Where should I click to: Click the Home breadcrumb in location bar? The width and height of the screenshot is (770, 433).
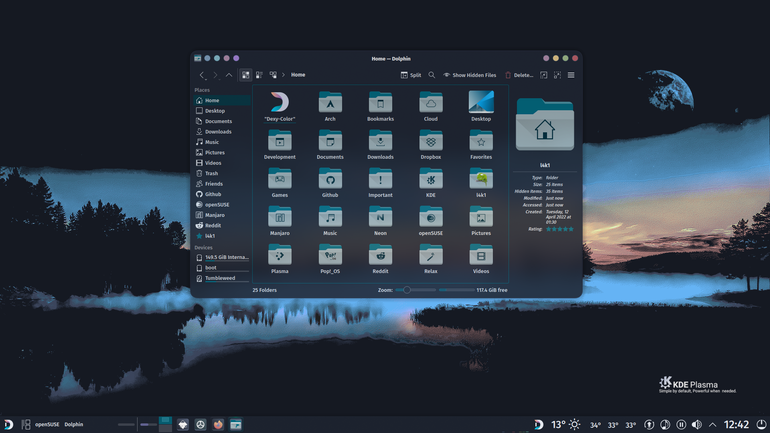pyautogui.click(x=298, y=75)
